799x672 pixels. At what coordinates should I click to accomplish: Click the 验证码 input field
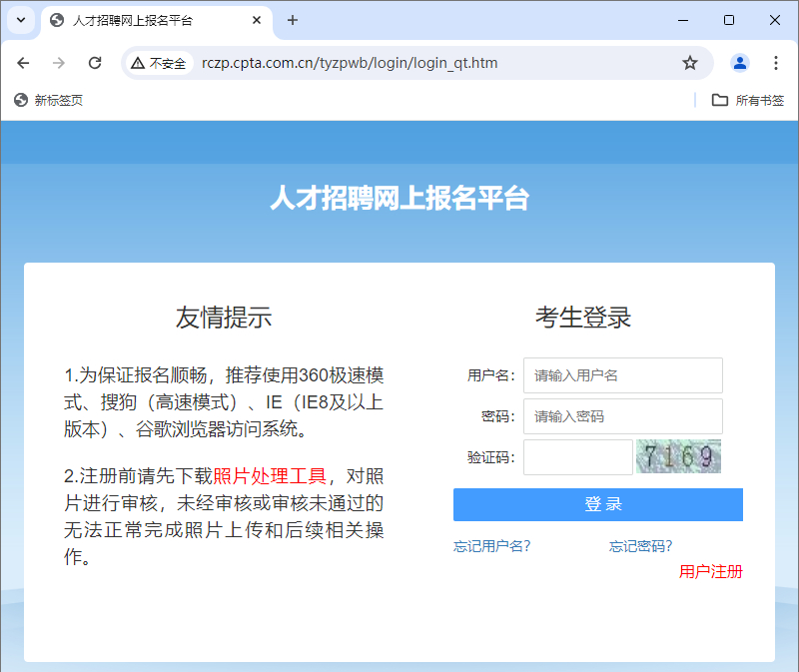578,457
